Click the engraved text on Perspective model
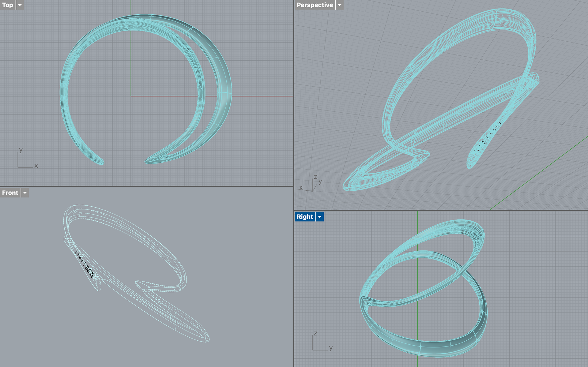Viewport: 588px width, 367px height. 488,138
